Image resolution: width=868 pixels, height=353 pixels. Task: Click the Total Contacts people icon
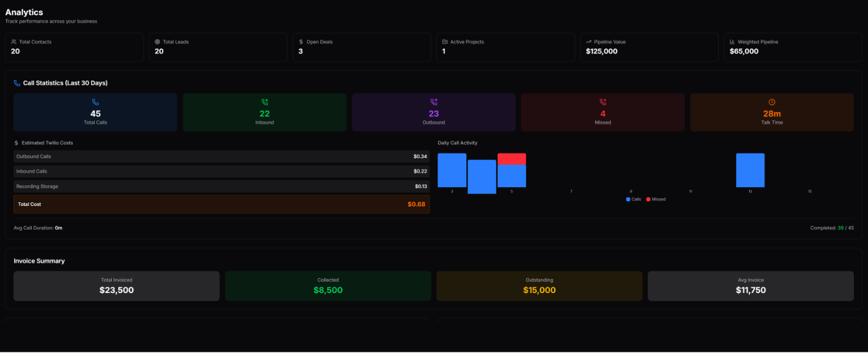pyautogui.click(x=14, y=42)
